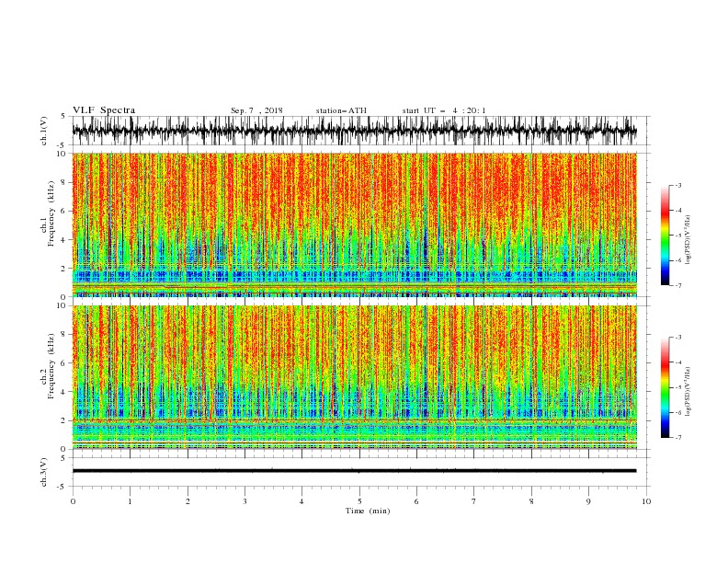The image size is (728, 563).
Task: Click the ch.2 spectrogram panel
Action: tap(354, 377)
